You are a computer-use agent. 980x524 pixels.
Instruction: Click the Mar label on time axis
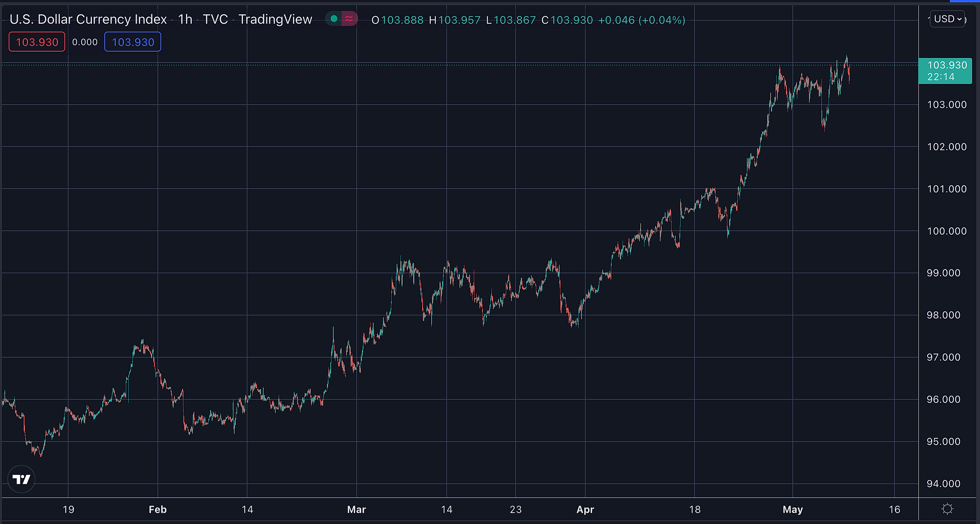(356, 510)
